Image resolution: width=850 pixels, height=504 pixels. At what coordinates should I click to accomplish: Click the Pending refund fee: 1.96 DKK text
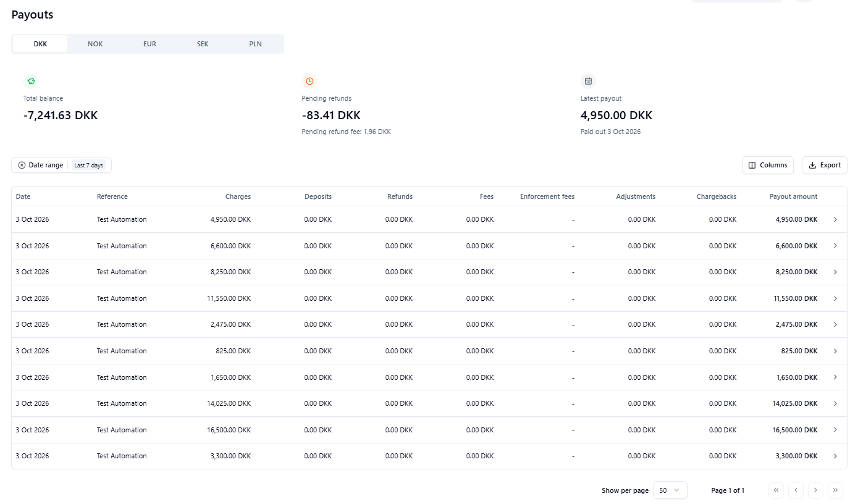click(346, 132)
